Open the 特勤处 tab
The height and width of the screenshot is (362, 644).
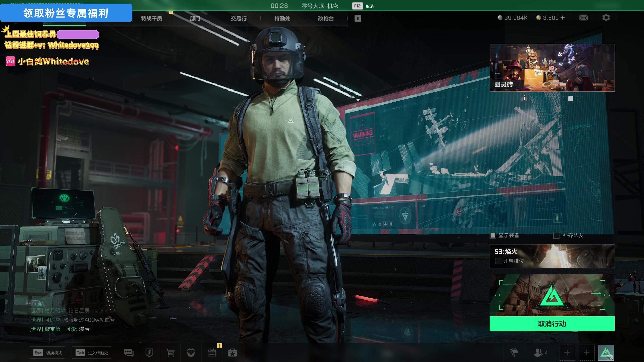[x=282, y=18]
